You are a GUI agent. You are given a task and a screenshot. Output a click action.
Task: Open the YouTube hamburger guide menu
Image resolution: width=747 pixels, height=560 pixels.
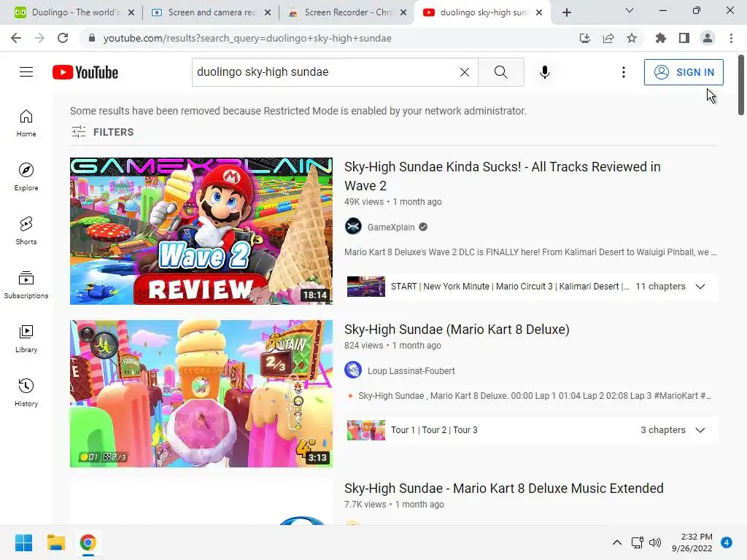(x=26, y=72)
